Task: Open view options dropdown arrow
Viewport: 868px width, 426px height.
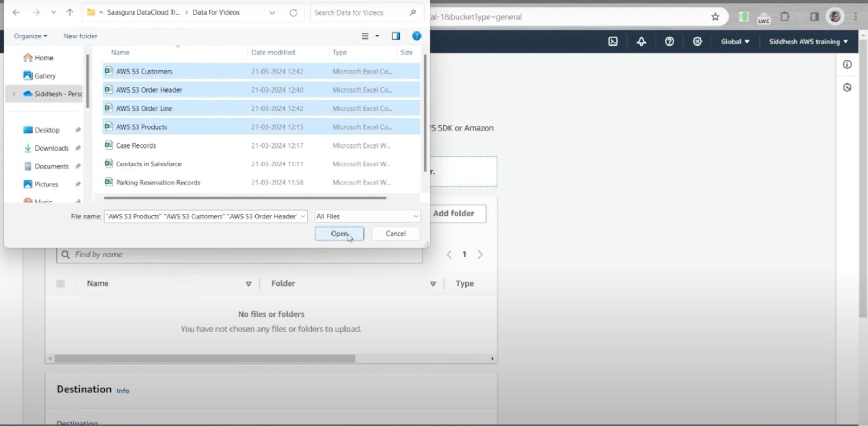Action: point(377,36)
